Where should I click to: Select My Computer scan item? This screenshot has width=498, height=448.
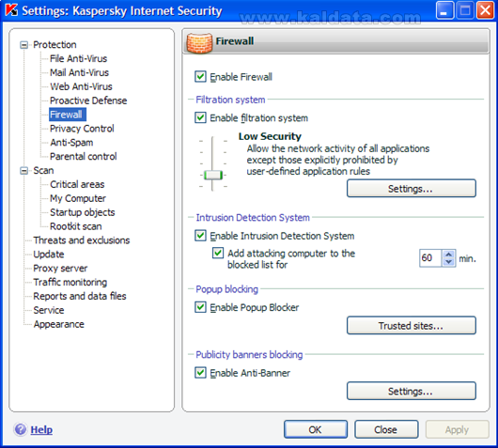(78, 198)
